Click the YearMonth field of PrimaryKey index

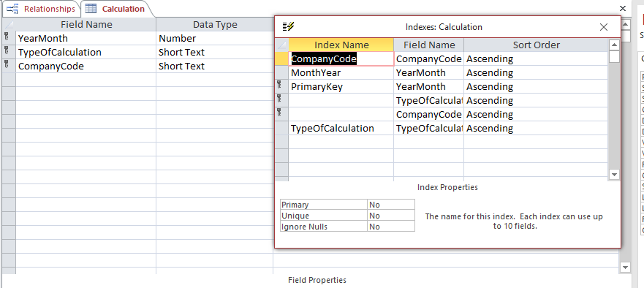tap(429, 87)
